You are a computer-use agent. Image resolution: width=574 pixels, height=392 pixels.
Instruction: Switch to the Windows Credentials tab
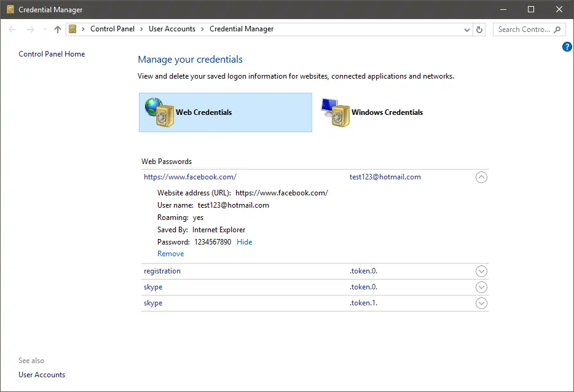click(x=372, y=112)
